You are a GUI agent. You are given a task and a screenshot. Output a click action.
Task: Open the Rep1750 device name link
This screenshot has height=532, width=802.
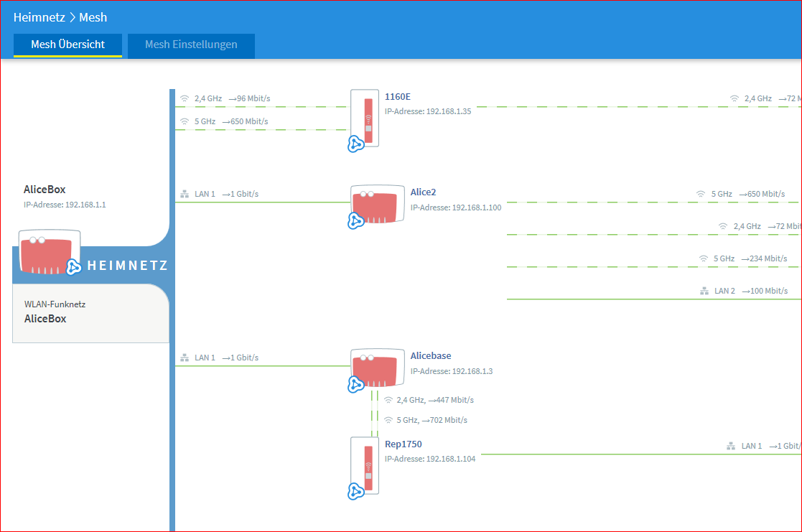click(x=403, y=444)
